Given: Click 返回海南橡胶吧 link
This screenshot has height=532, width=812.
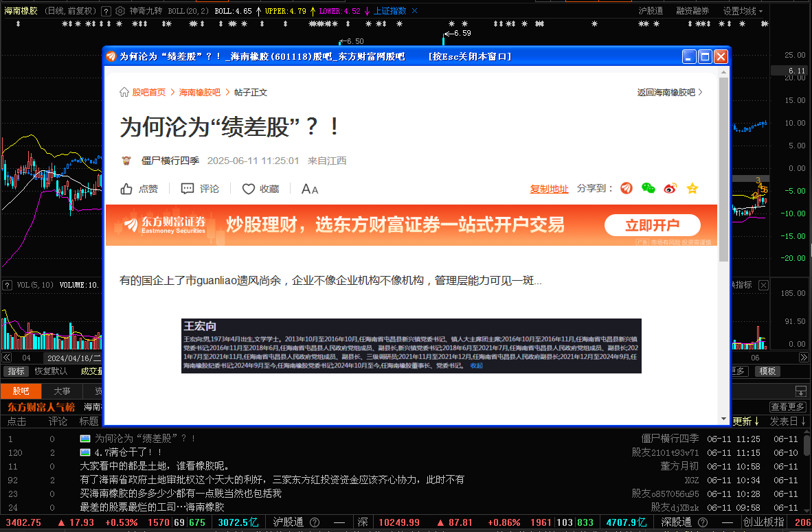Looking at the screenshot, I should pos(670,92).
